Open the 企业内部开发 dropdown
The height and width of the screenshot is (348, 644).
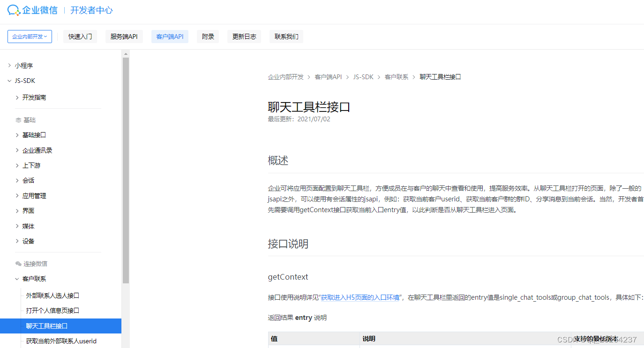(30, 37)
